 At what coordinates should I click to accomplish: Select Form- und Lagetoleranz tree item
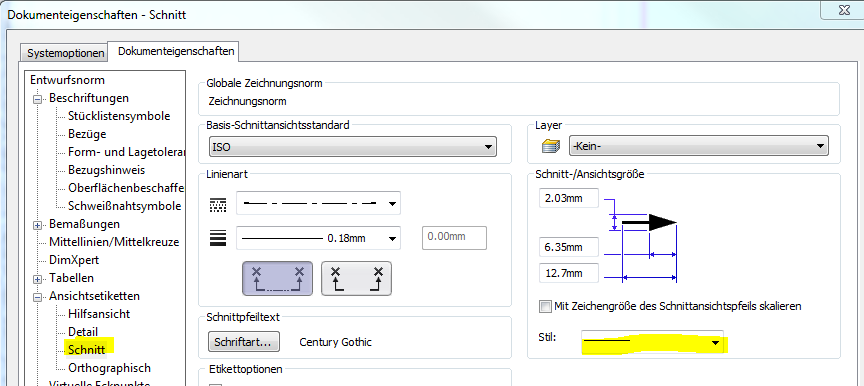coord(126,152)
